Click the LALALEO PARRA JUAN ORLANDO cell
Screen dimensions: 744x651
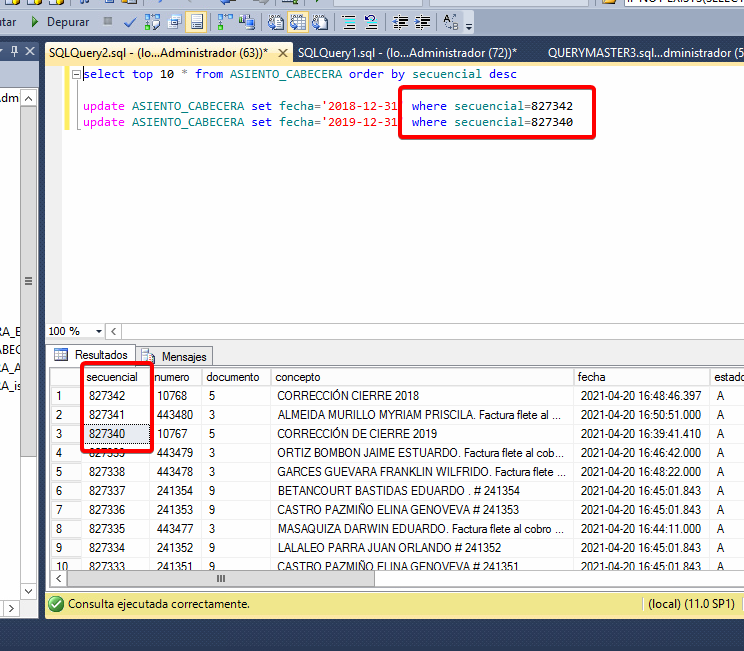(x=422, y=548)
